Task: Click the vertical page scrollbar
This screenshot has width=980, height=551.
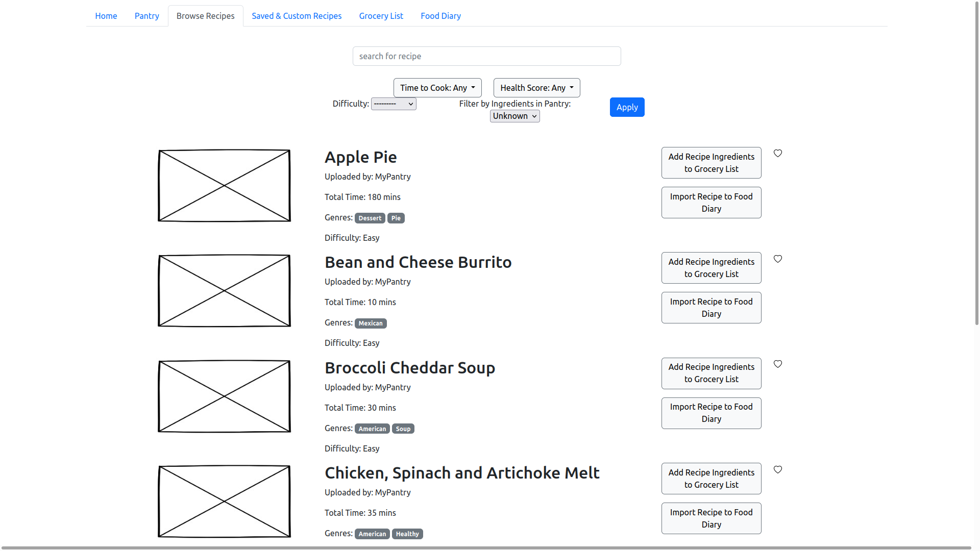Action: (976, 163)
